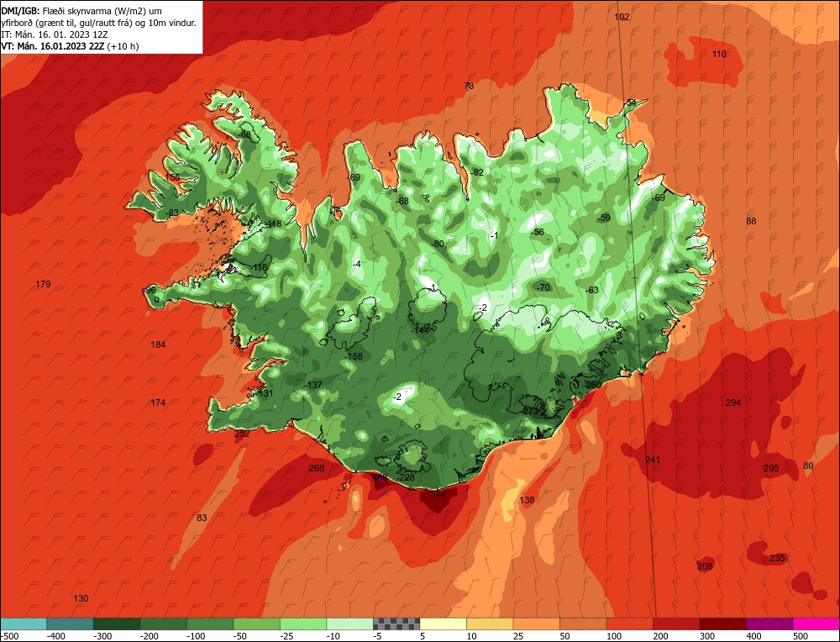
Task: Click the land value '-56'
Action: pos(538,232)
